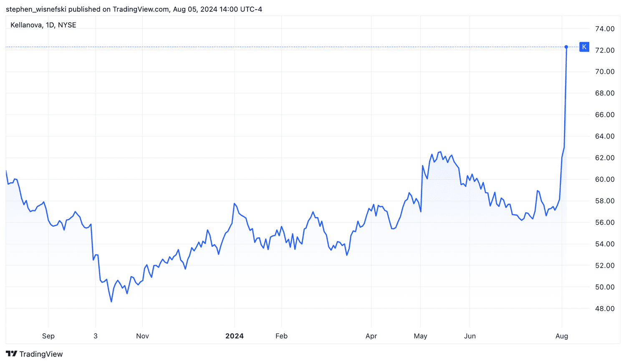Click the May date axis label
Screen dimensions: 626x364
[x=421, y=336]
